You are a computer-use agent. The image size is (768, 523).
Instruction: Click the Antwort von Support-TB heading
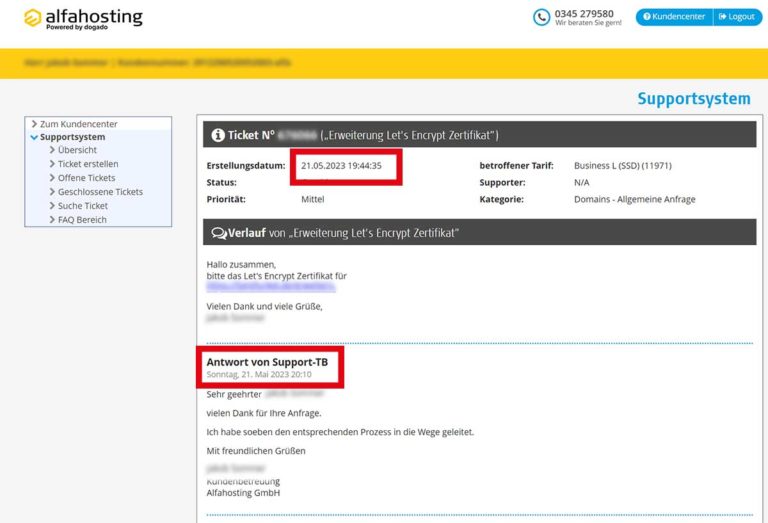(x=267, y=361)
